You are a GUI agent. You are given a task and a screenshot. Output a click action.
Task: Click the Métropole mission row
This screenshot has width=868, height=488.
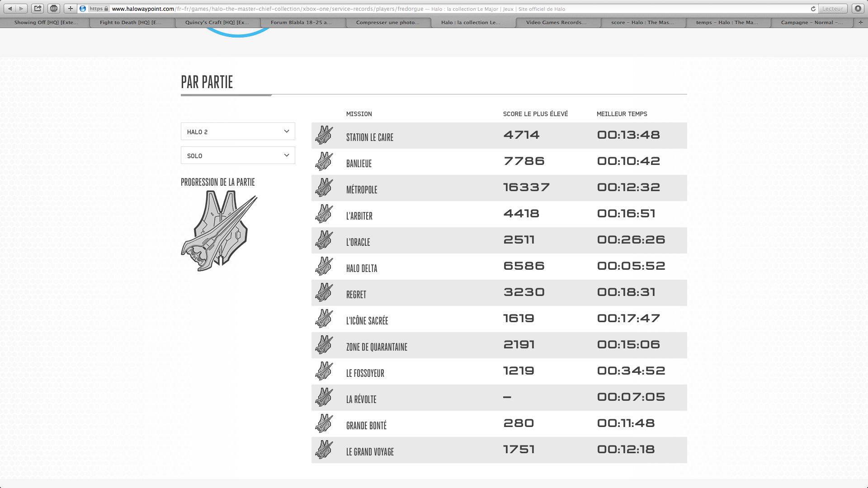pyautogui.click(x=499, y=188)
